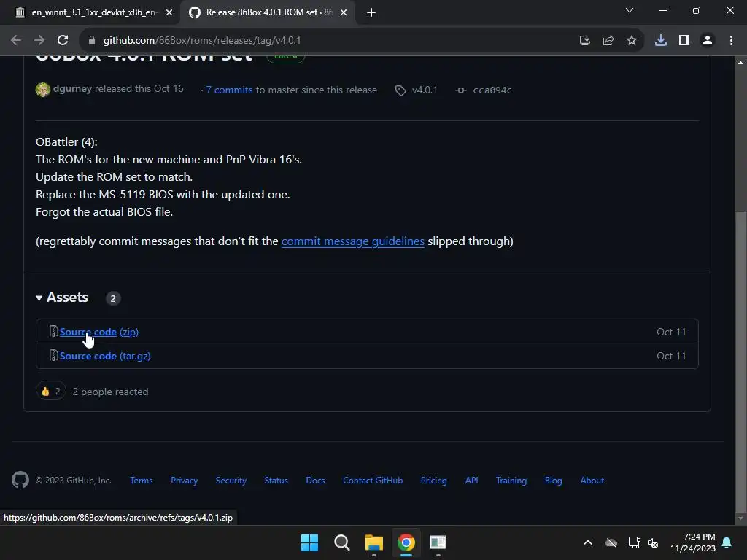Open Windows taskbar search
This screenshot has width=747, height=560.
pos(341,542)
